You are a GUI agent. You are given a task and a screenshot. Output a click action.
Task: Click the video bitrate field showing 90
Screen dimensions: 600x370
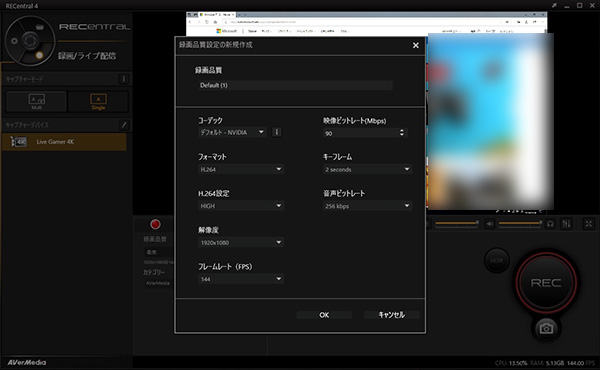click(x=360, y=133)
